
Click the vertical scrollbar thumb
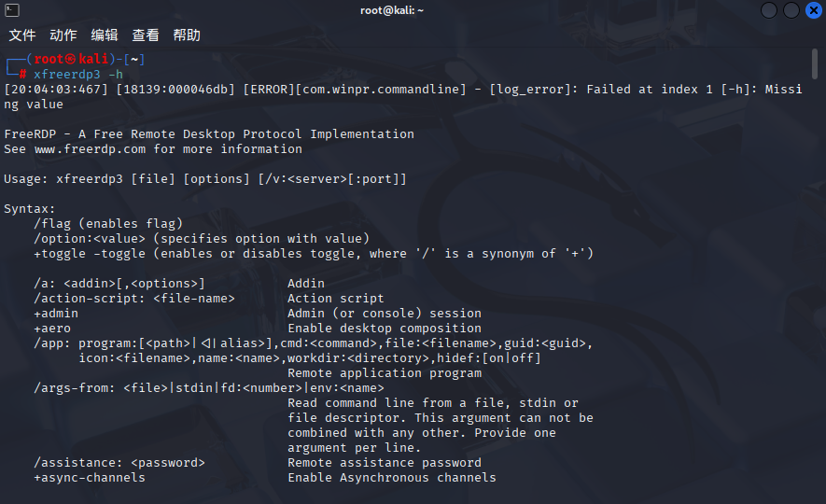[x=815, y=63]
